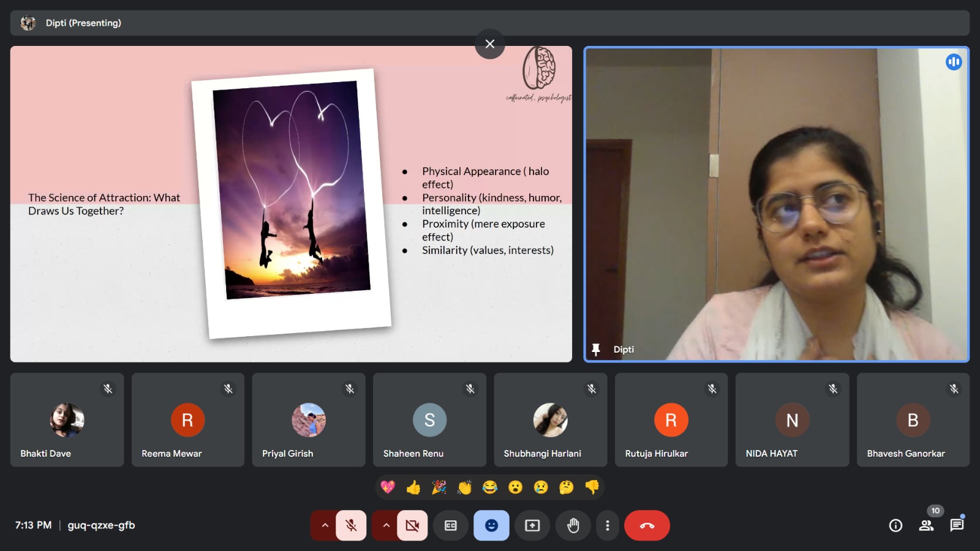Expand video settings arrow beside camera
This screenshot has width=980, height=551.
point(386,525)
